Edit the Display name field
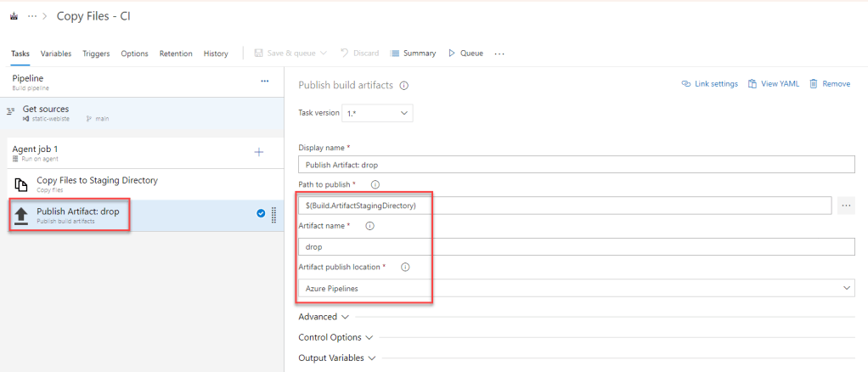 point(577,165)
